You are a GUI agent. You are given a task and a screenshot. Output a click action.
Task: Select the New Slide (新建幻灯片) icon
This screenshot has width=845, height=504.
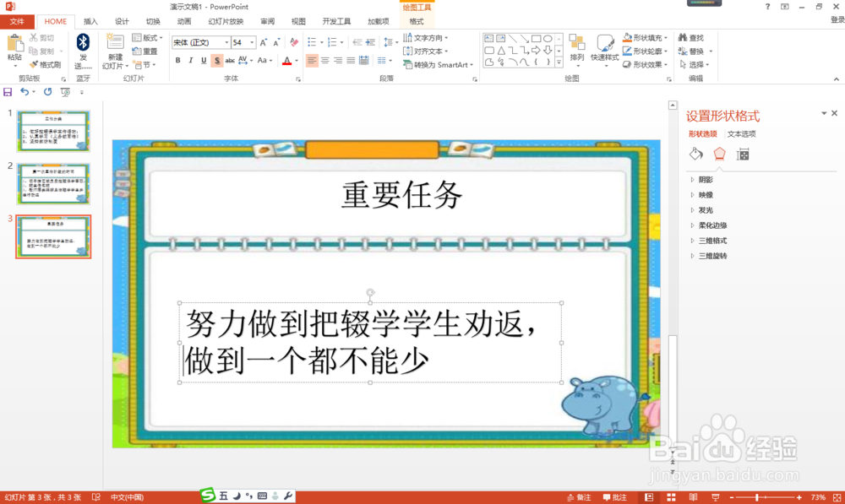click(x=114, y=46)
